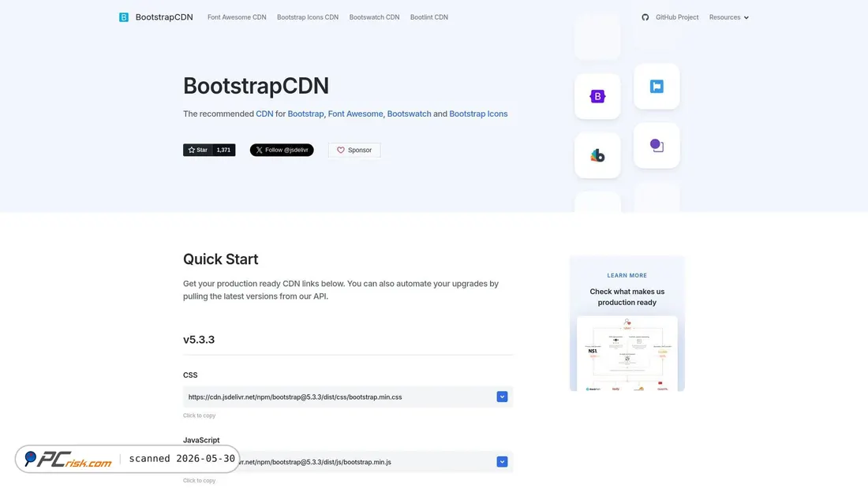The width and height of the screenshot is (868, 488).
Task: Expand the CSS URL dropdown arrow
Action: pos(502,397)
